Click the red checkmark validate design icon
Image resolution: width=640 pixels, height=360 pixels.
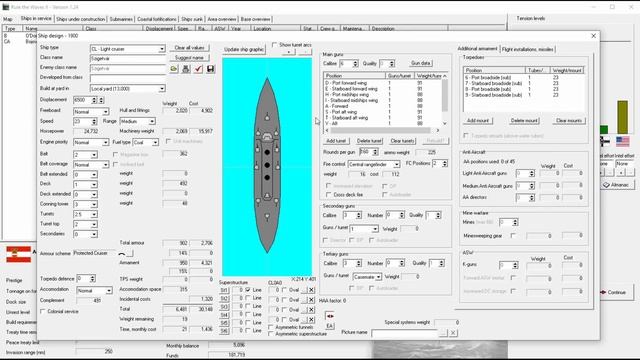pyautogui.click(x=198, y=69)
